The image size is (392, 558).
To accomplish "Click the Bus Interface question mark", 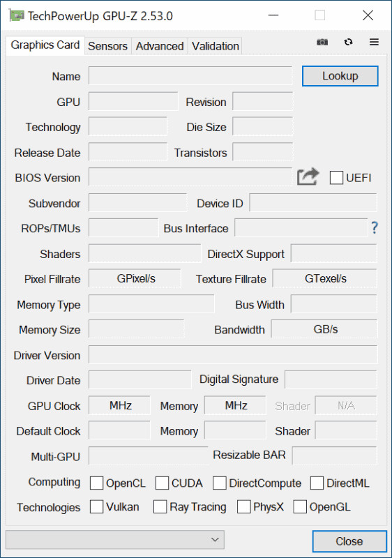I will (375, 227).
